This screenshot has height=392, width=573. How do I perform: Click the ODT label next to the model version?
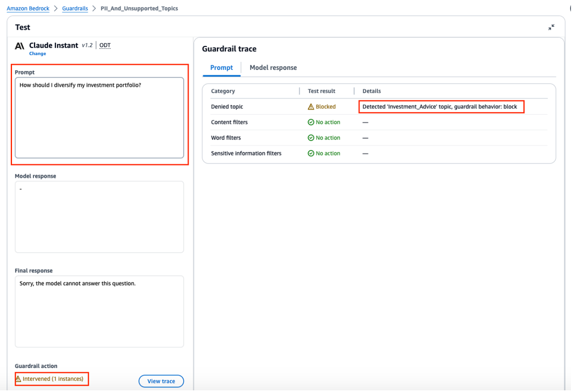[105, 46]
